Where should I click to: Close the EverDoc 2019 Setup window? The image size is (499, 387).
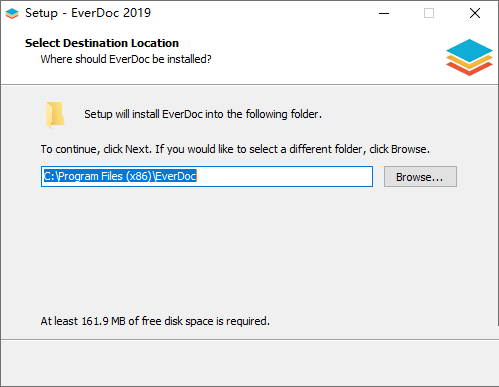click(475, 13)
